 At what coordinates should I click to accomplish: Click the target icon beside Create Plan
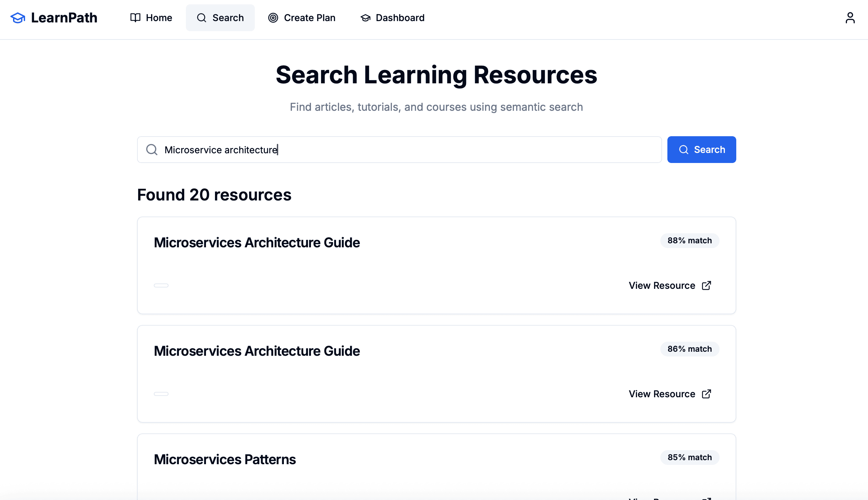[x=273, y=17]
